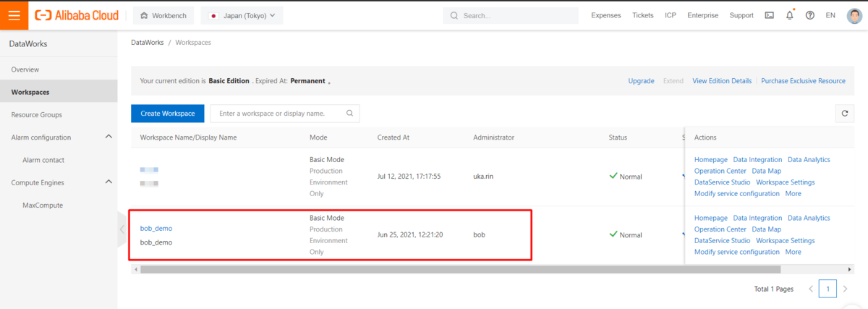This screenshot has height=309, width=868.
Task: Open Data Map for uka.rin row
Action: pos(767,171)
